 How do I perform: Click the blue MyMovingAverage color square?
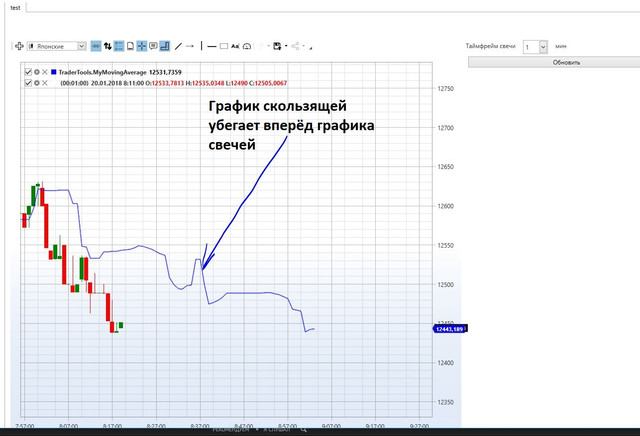(x=53, y=72)
